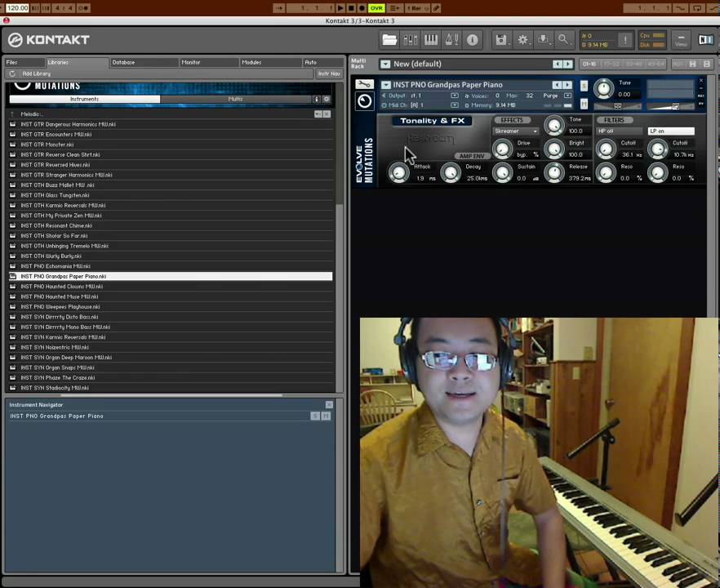Load next instrument with right arrow
This screenshot has height=588, width=720.
click(x=567, y=85)
